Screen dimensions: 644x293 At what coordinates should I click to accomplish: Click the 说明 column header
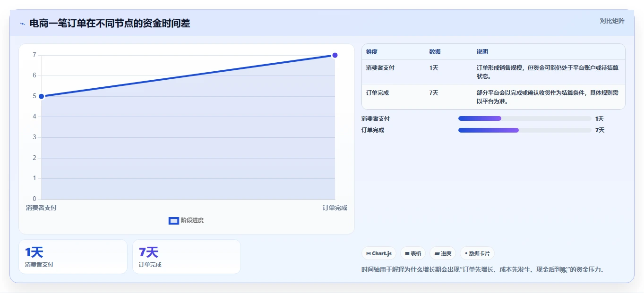click(482, 52)
